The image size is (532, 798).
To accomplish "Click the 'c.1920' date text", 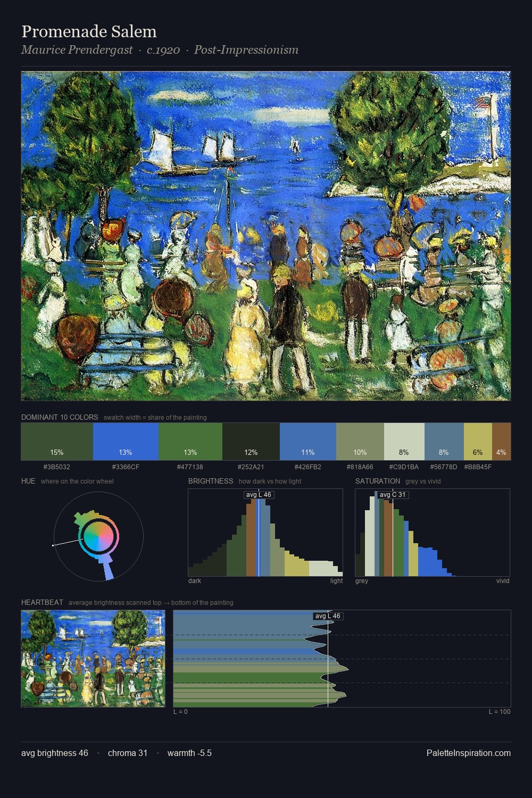I will (x=163, y=50).
